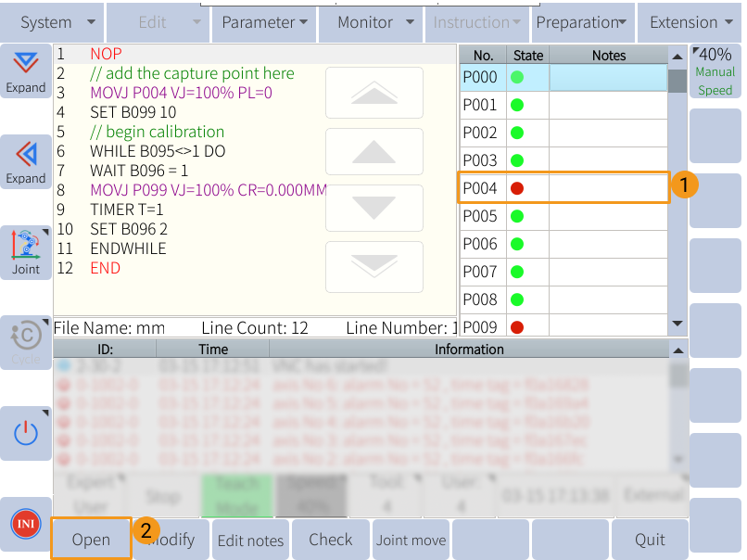Screen dimensions: 747x560
Task: Click the Joint move button
Action: [411, 540]
